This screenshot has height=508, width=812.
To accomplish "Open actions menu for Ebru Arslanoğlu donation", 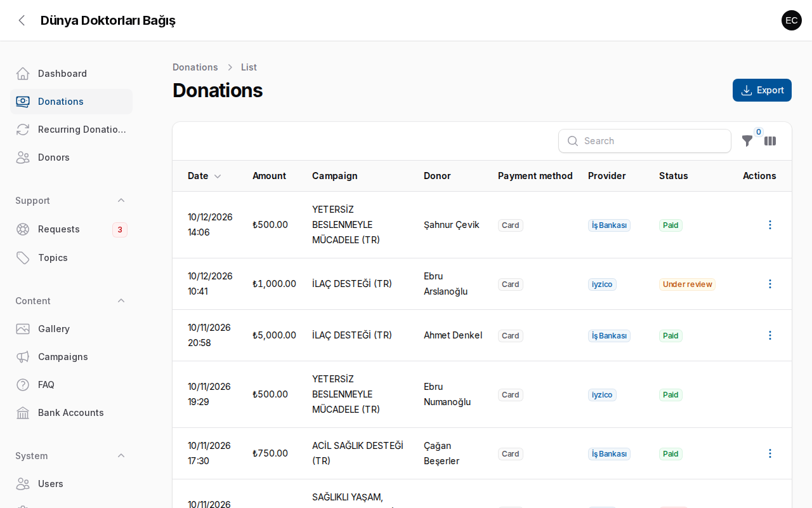I will [770, 284].
